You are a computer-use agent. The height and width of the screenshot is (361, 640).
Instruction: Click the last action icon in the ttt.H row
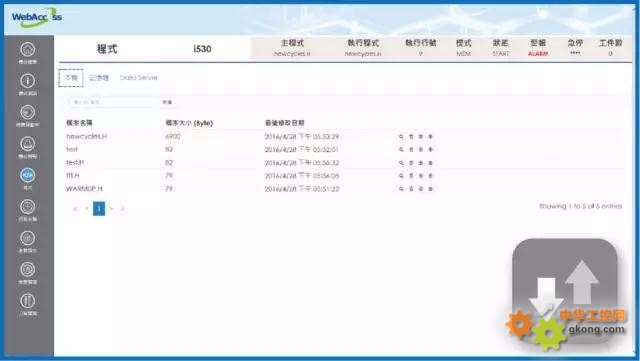[431, 176]
